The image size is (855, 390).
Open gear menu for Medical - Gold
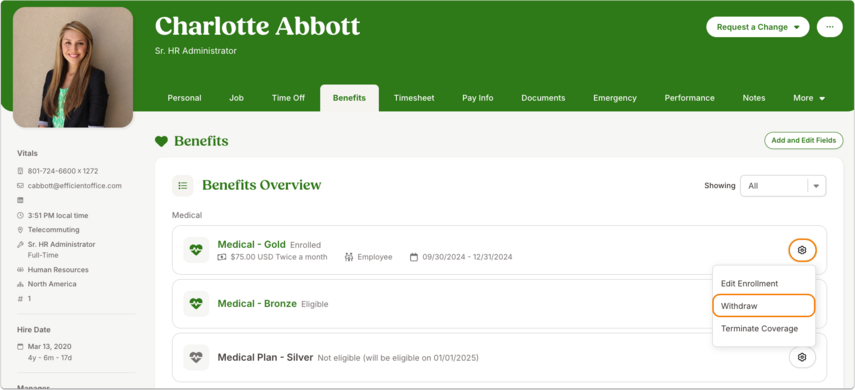802,250
